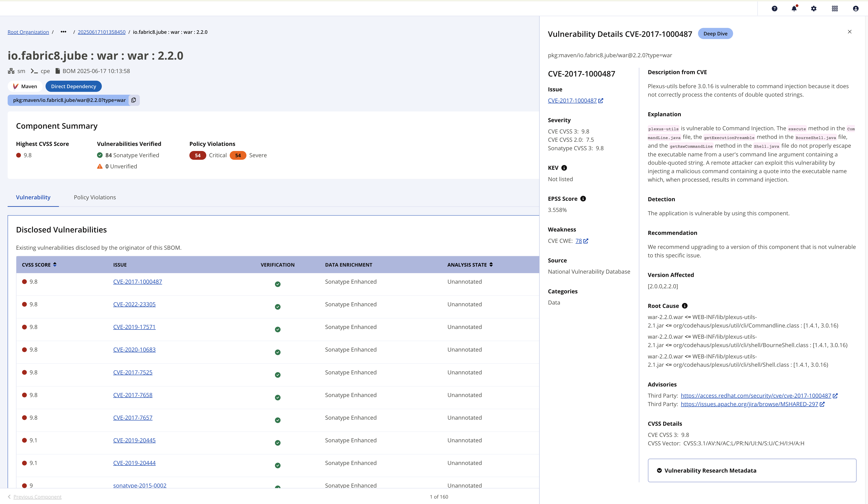This screenshot has width=868, height=504.
Task: Open the Red Hat security advisory link
Action: 756,396
